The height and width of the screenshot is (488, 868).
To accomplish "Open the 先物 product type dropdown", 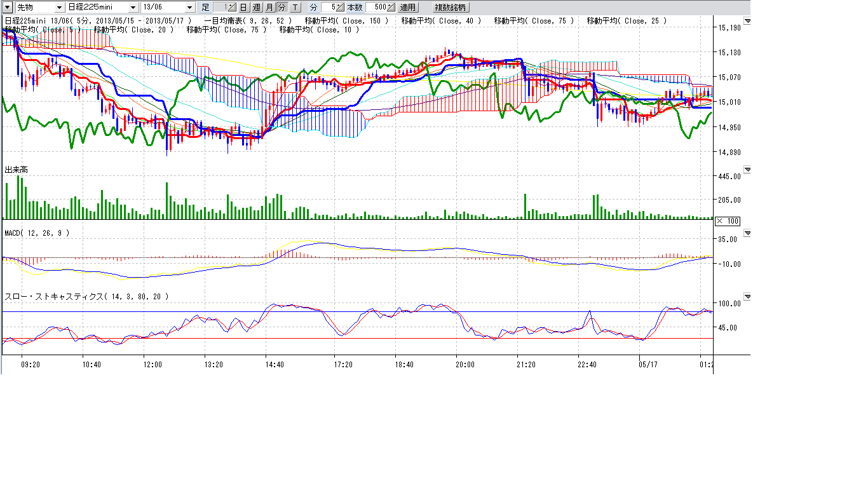I will click(x=59, y=8).
